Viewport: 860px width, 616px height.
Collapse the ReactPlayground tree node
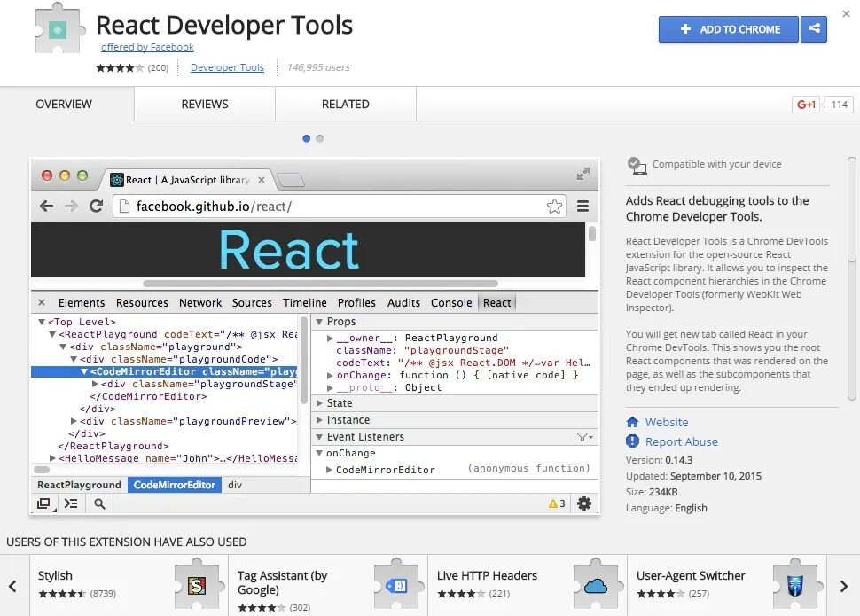click(x=52, y=334)
